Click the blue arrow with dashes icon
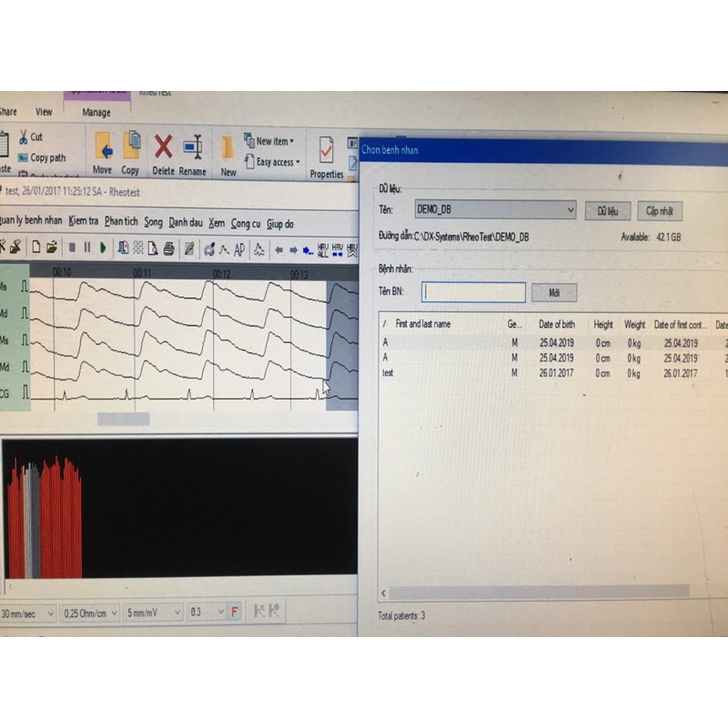Viewport: 728px width, 728px height. pyautogui.click(x=308, y=251)
